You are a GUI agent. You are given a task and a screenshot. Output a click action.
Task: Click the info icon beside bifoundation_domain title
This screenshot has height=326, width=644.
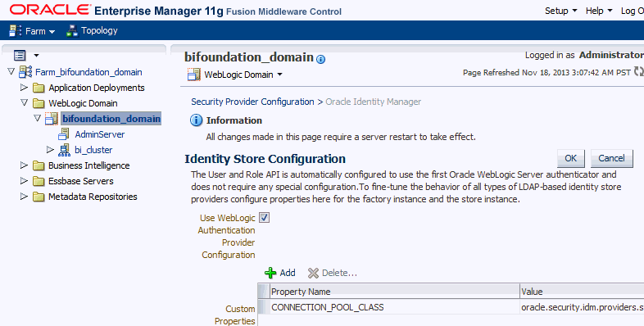320,59
